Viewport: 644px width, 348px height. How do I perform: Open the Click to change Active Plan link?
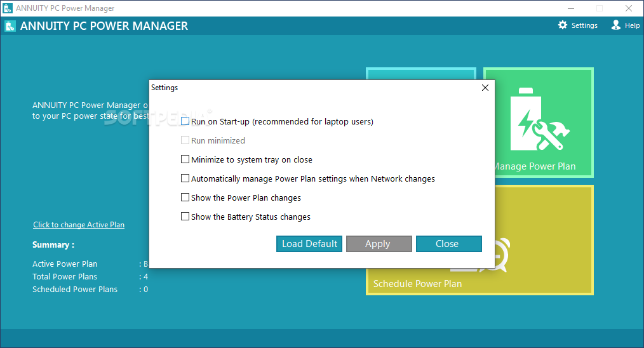pos(79,225)
